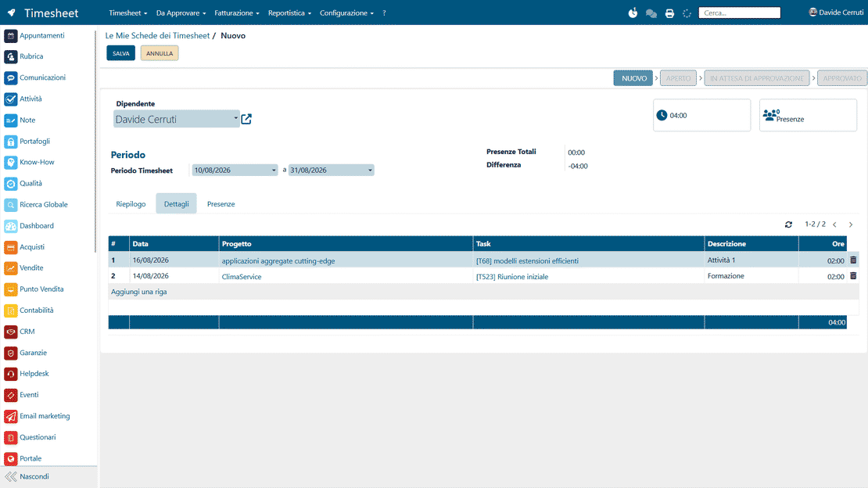Open task [T523] Riunione iniziale
This screenshot has height=488, width=868.
[x=512, y=276]
